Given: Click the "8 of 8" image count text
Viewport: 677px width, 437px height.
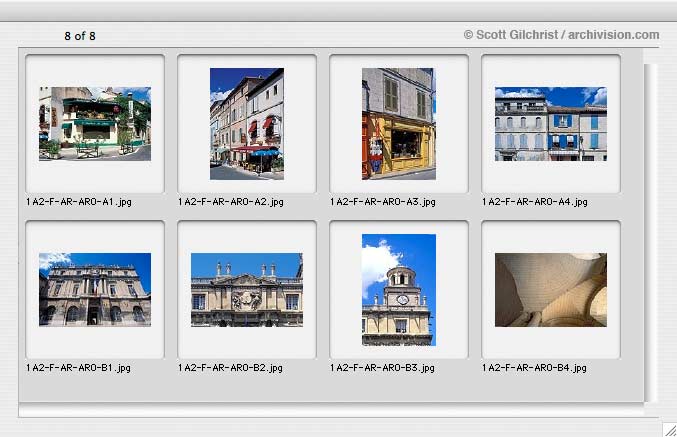Looking at the screenshot, I should (x=80, y=36).
